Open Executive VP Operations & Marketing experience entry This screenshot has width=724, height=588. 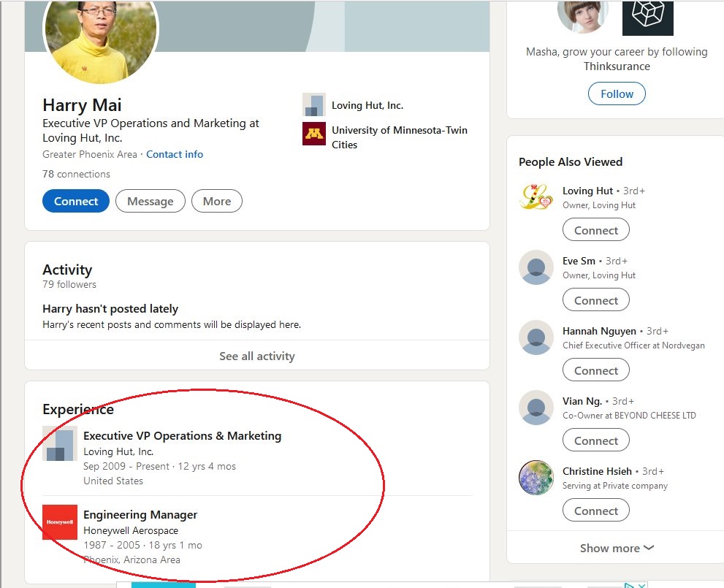(x=183, y=435)
